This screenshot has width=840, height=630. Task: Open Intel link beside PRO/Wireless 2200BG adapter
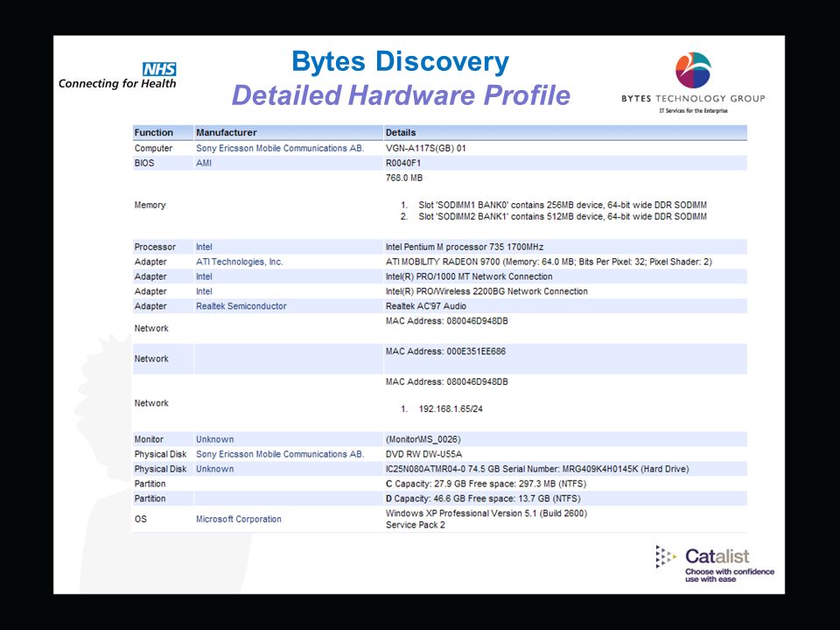tap(204, 291)
